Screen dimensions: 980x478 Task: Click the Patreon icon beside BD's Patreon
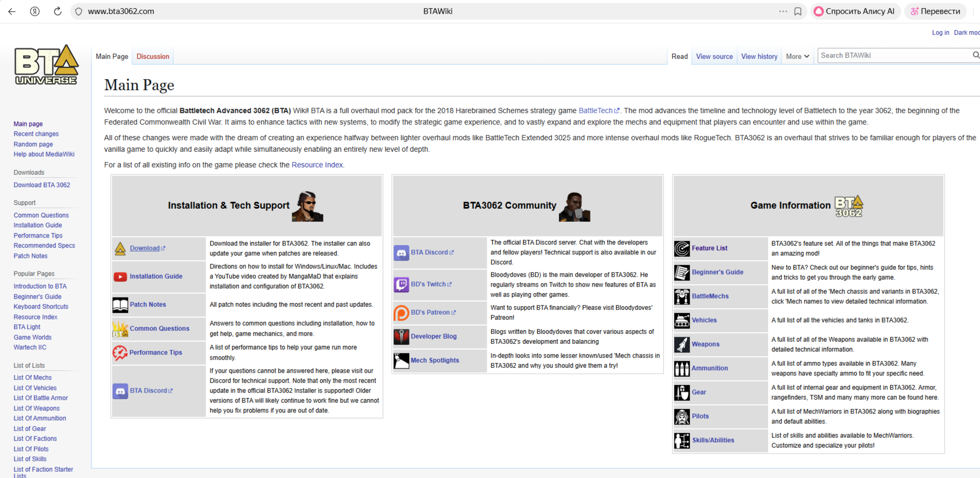coord(402,313)
